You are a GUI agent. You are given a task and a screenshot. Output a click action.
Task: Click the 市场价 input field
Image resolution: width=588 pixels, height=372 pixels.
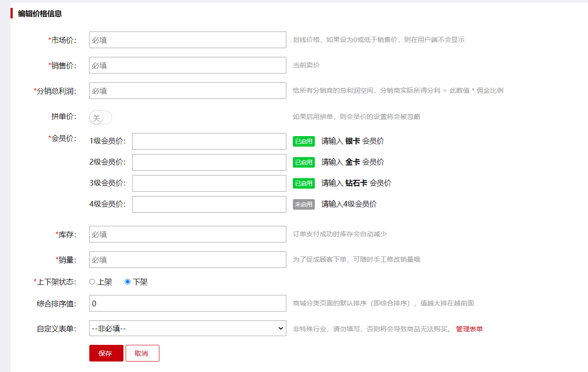(x=187, y=40)
